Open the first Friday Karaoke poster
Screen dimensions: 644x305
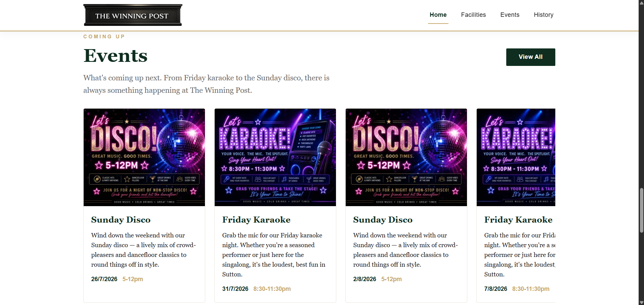click(275, 157)
